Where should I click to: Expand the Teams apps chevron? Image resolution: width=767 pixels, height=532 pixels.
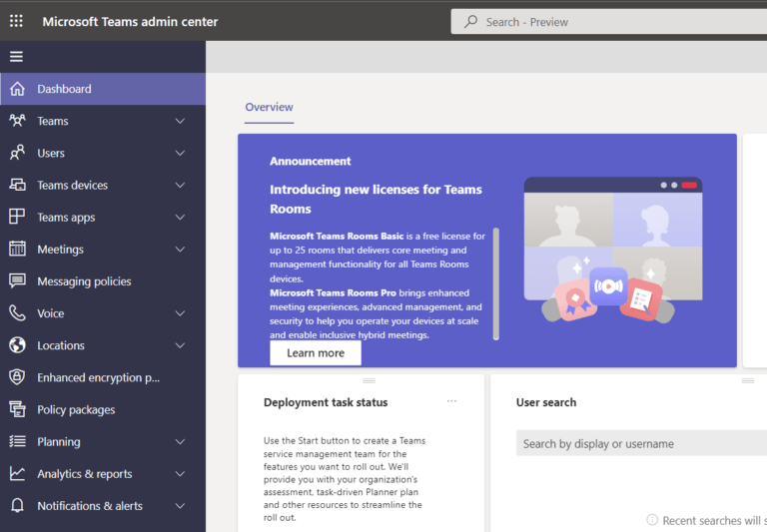tap(180, 218)
